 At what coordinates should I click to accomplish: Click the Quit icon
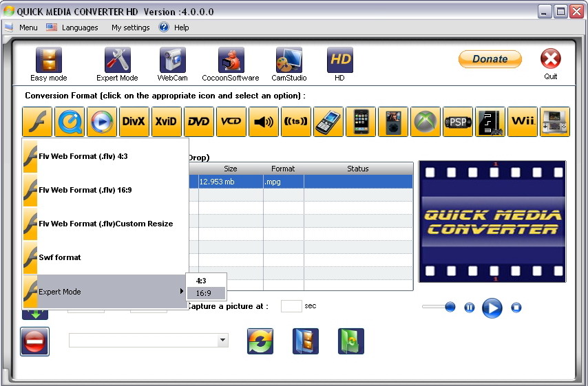(551, 64)
